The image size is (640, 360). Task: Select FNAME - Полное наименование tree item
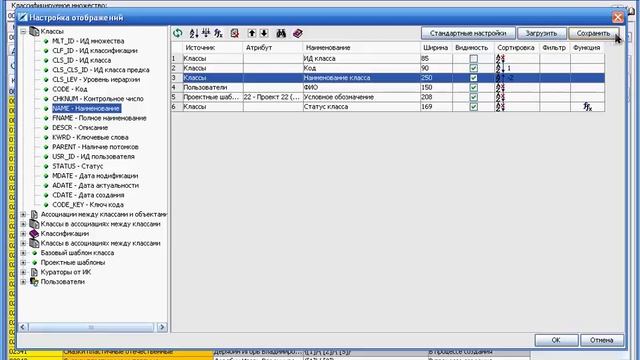[99, 118]
